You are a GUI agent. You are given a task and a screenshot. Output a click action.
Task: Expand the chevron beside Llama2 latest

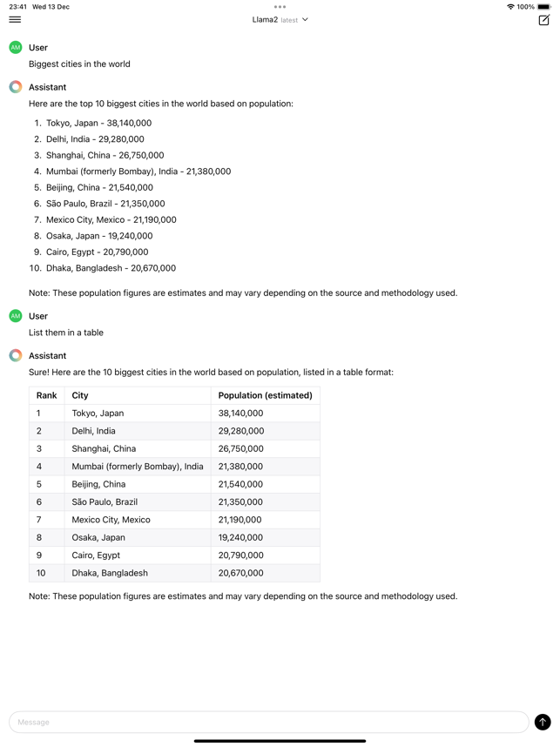[305, 19]
